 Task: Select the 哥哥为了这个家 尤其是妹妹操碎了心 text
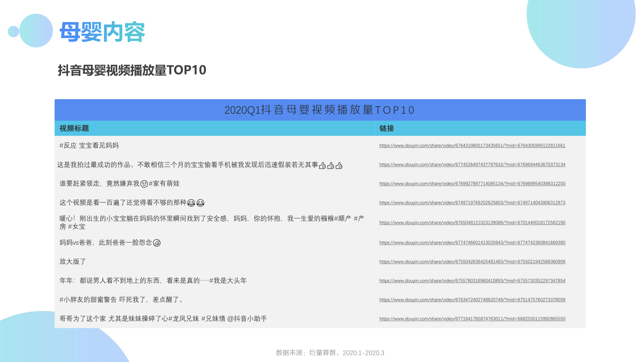point(163,319)
